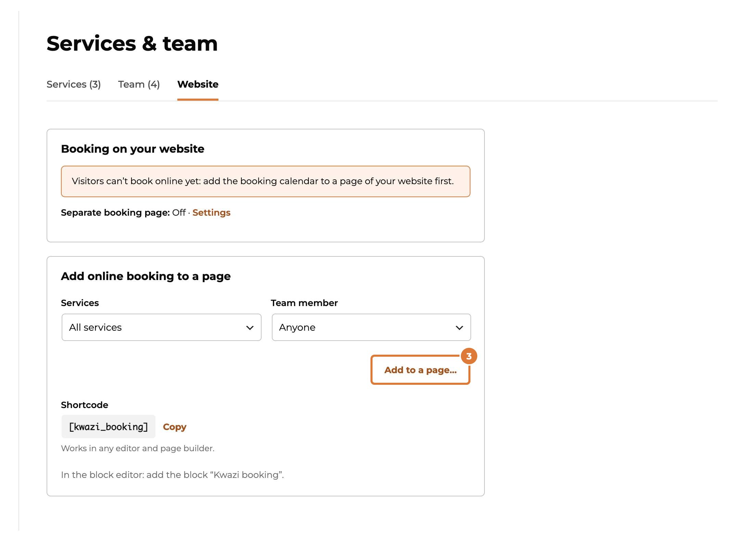Viewport: 756px width, 545px height.
Task: Copy the kwazi_booking shortcode
Action: tap(175, 427)
